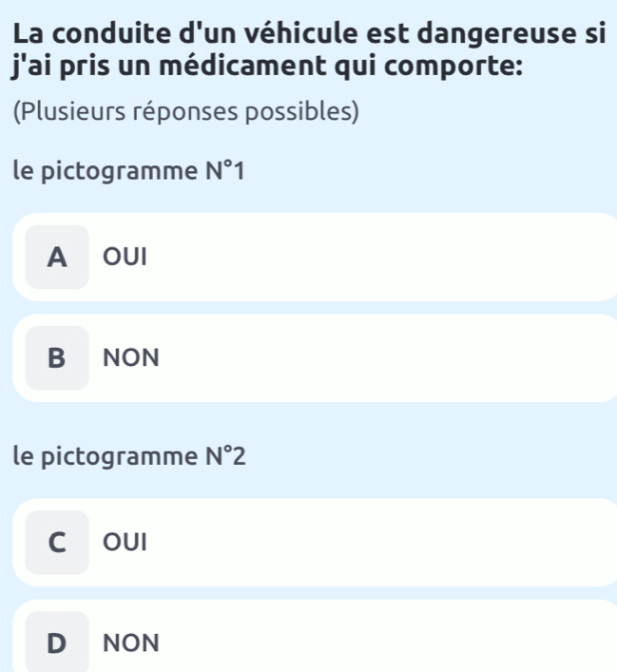Select answer C OUI for pictogramme N°2

314,542
